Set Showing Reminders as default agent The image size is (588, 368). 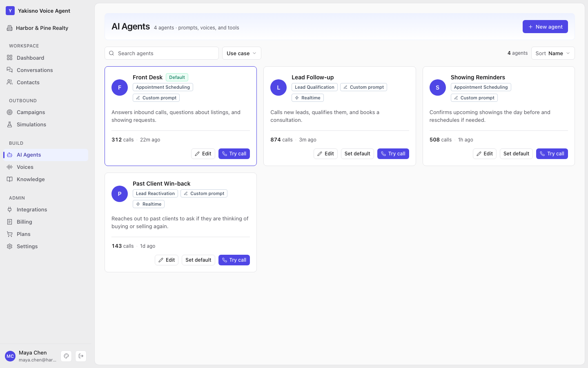[516, 154]
